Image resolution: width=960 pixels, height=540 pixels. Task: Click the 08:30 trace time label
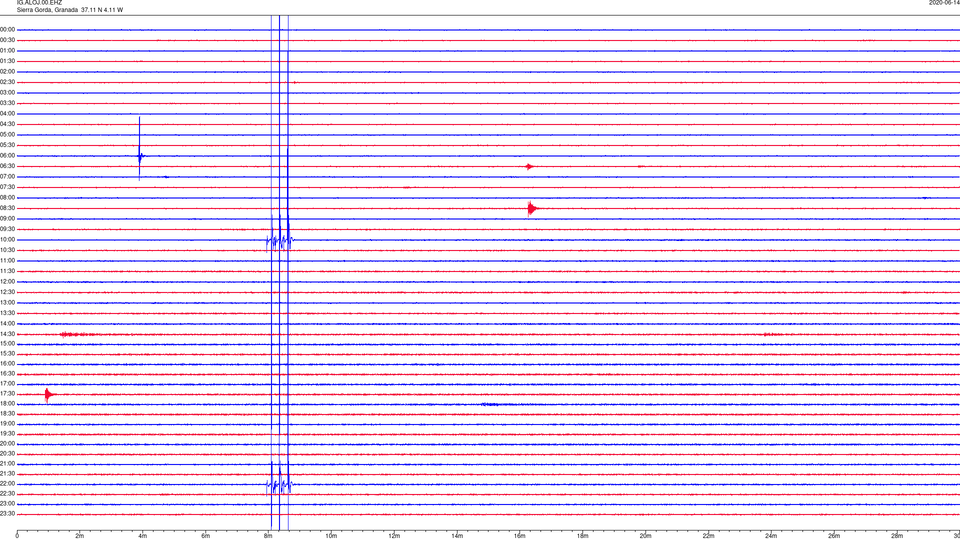7,208
